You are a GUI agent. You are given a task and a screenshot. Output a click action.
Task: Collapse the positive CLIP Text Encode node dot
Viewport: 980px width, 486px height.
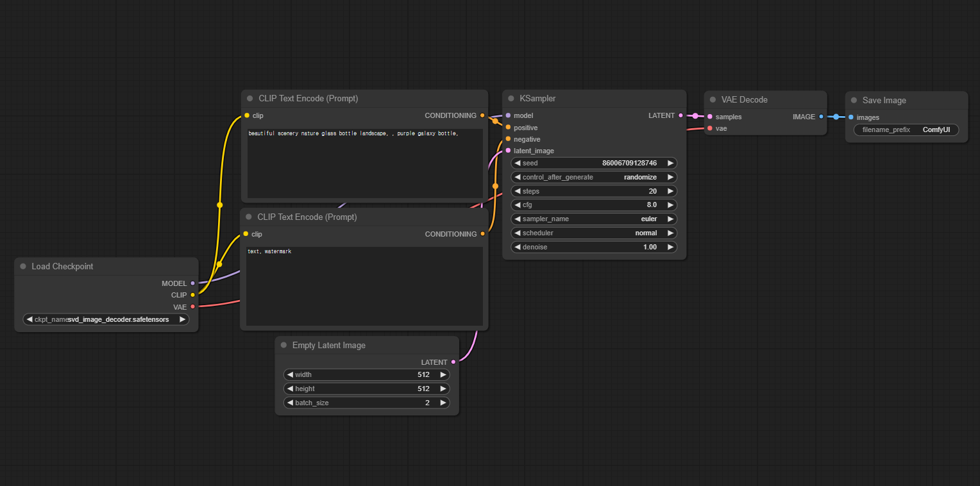250,99
